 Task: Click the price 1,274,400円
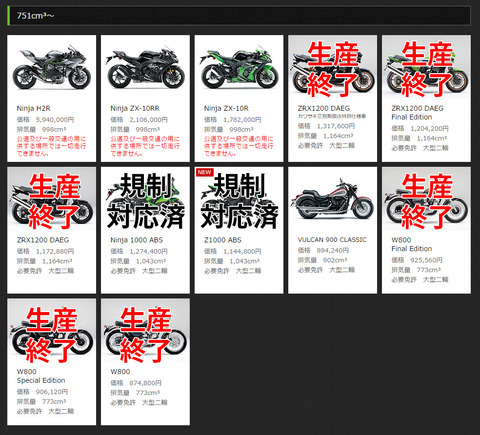149,251
